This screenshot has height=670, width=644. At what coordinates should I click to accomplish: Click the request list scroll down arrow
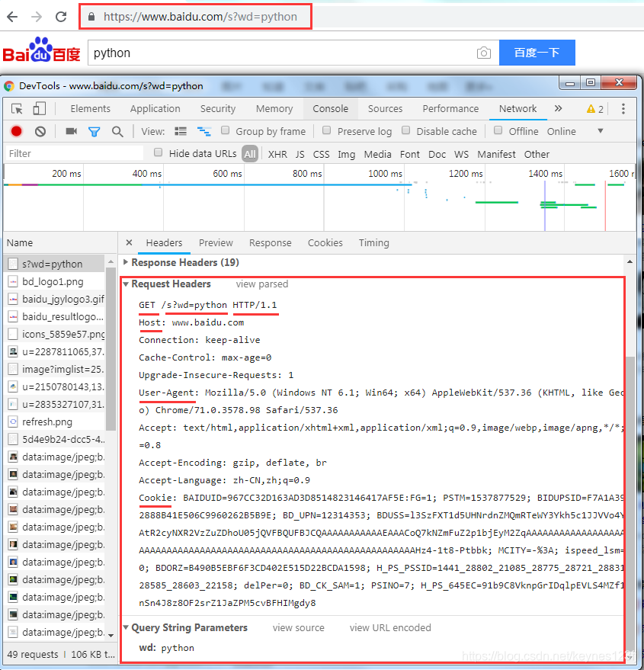[x=111, y=636]
